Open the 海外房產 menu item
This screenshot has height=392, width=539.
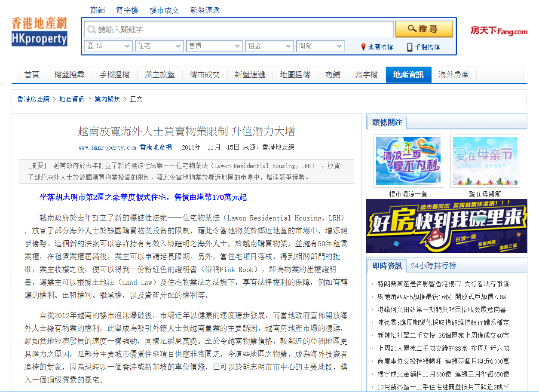453,74
